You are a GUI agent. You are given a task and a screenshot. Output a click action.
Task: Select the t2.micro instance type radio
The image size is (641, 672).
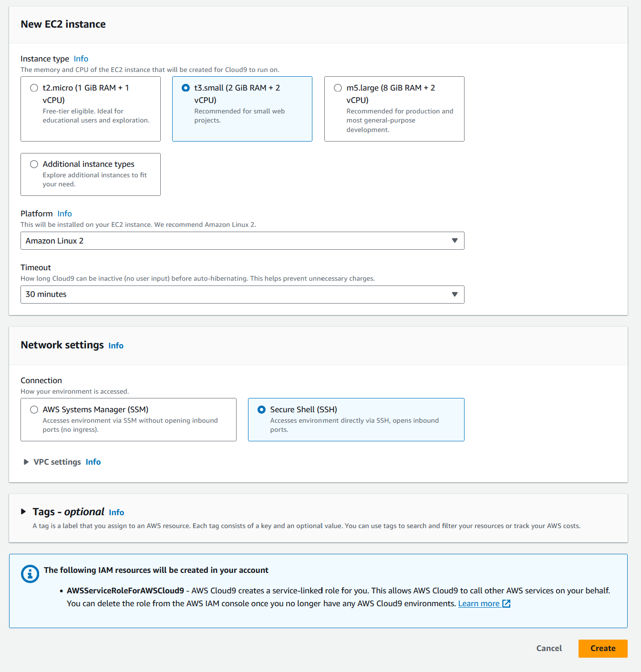pos(34,88)
